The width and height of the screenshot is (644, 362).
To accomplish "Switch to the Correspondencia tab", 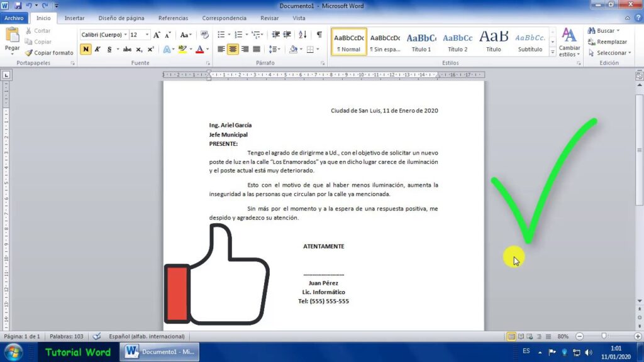I will coord(225,18).
